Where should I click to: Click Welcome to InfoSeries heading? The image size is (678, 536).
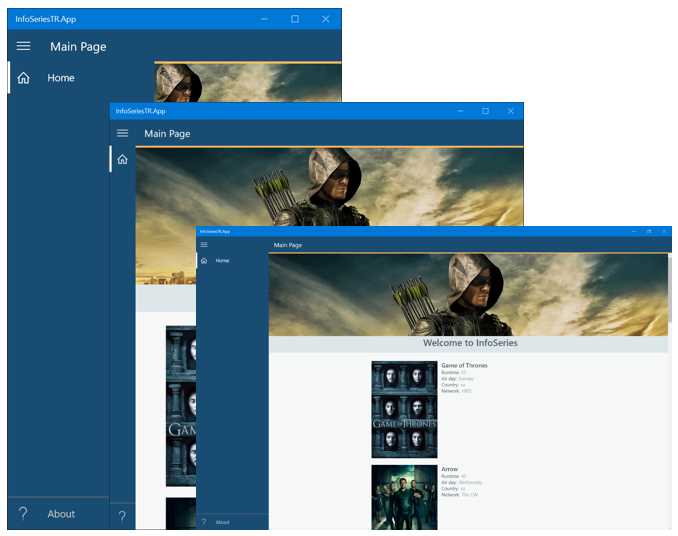[470, 343]
